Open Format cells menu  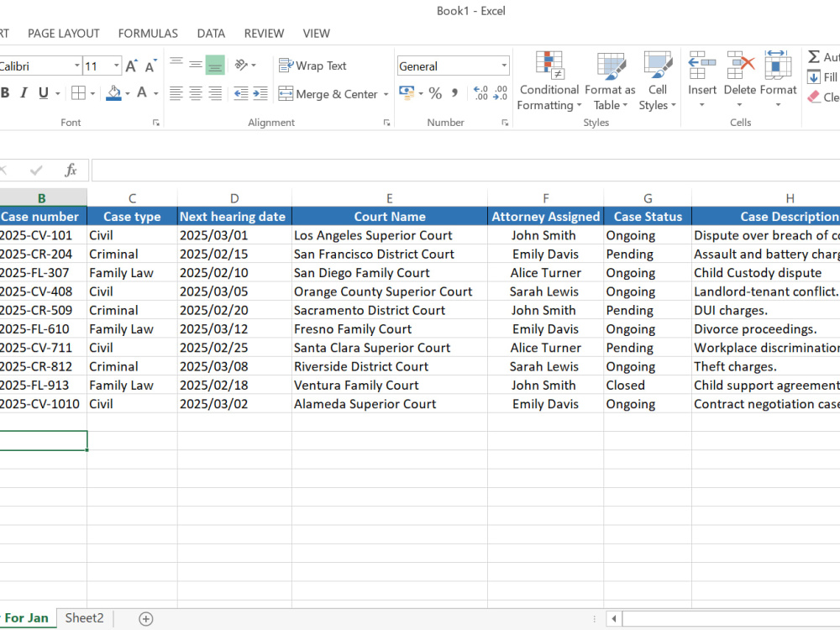[778, 79]
